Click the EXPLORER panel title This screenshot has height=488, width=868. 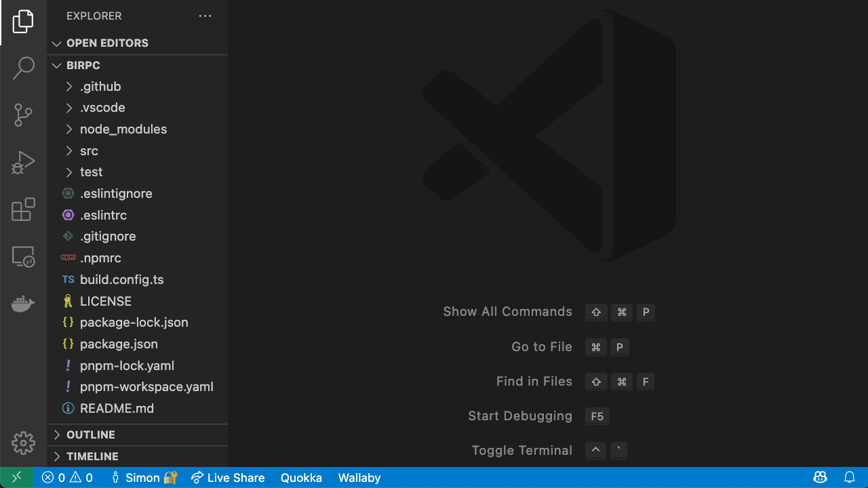point(94,16)
